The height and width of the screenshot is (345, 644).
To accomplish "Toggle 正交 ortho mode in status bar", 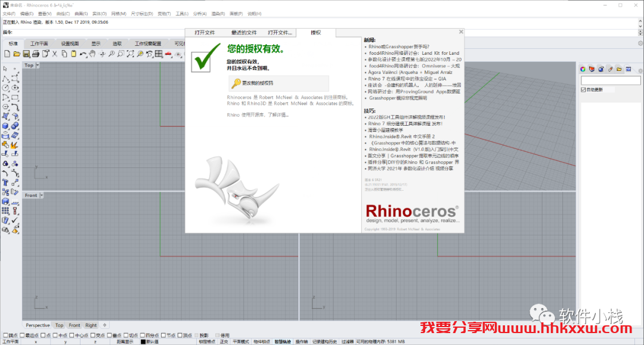I will coord(224,341).
